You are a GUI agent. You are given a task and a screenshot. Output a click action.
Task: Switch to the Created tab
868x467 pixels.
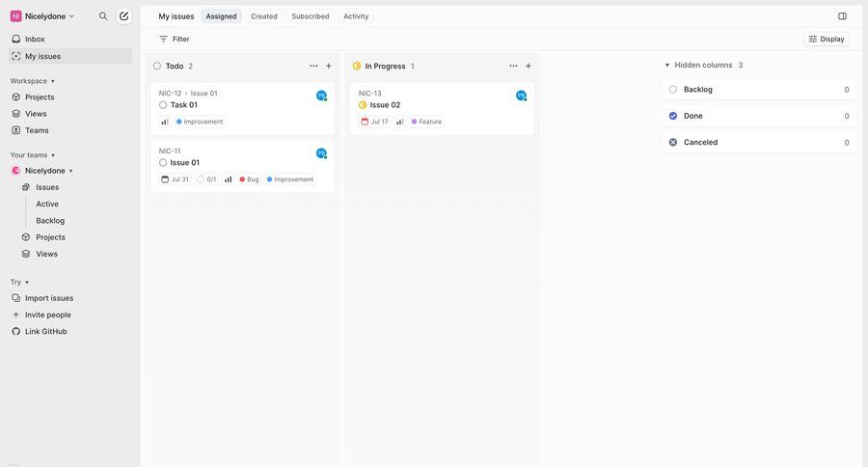(264, 16)
